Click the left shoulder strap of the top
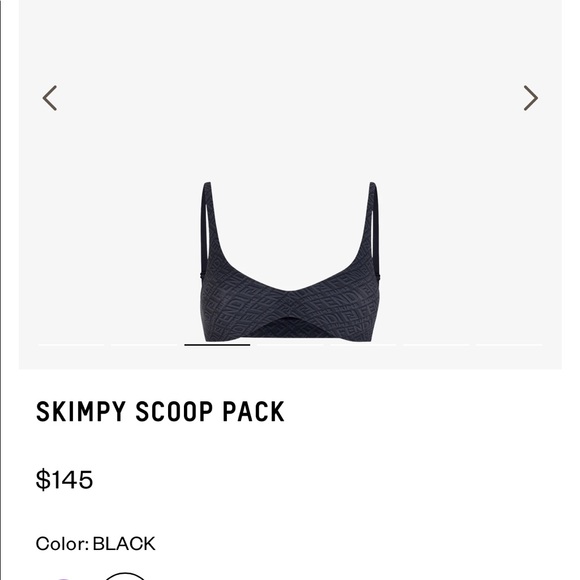 point(206,226)
